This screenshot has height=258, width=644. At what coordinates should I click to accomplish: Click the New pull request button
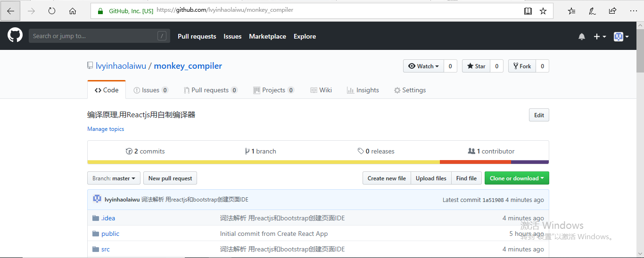pos(170,178)
